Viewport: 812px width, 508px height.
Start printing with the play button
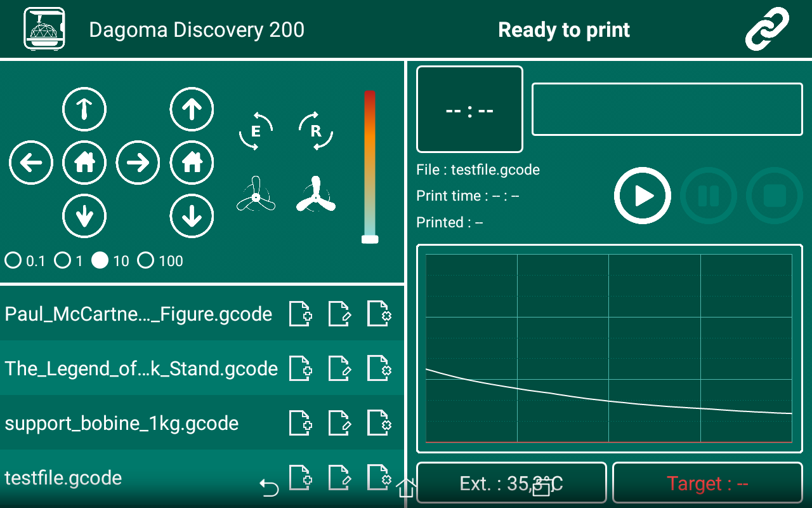pyautogui.click(x=643, y=196)
